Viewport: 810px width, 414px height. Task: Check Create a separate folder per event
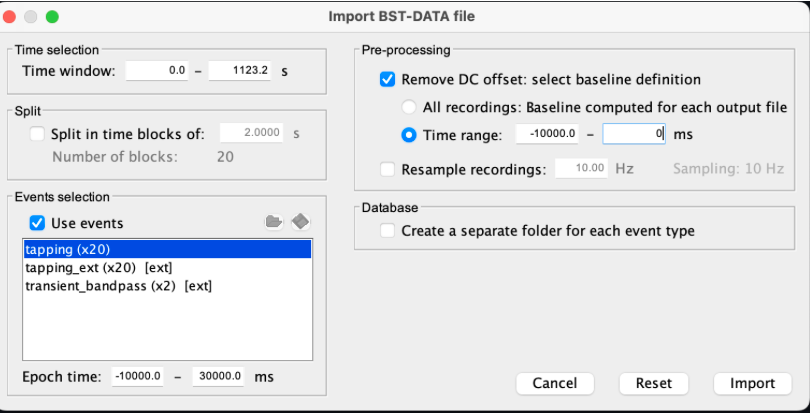tap(387, 231)
